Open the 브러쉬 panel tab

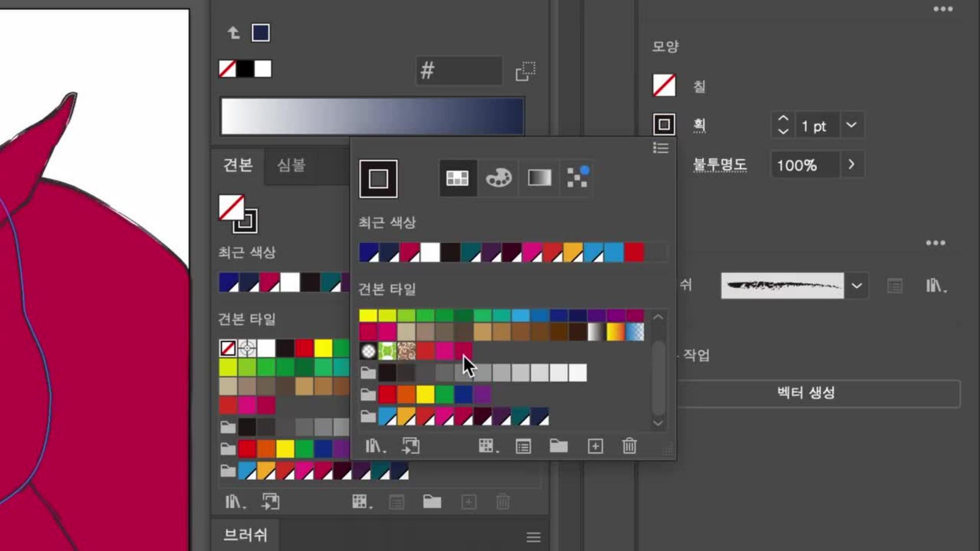pos(245,535)
